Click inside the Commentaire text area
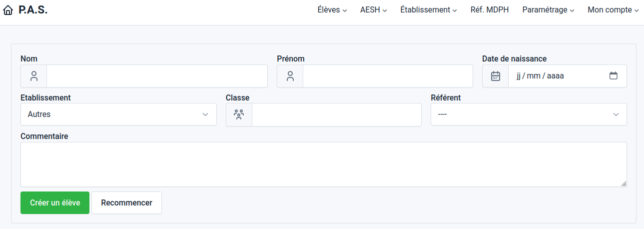The width and height of the screenshot is (644, 229). 324,164
